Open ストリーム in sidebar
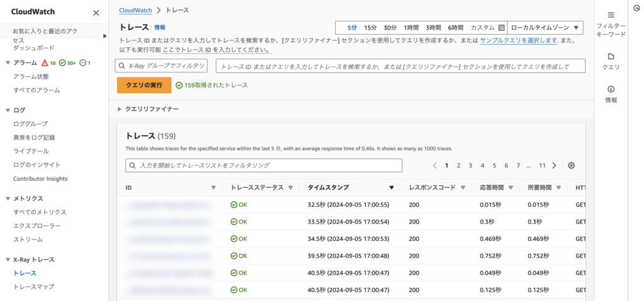 click(28, 239)
